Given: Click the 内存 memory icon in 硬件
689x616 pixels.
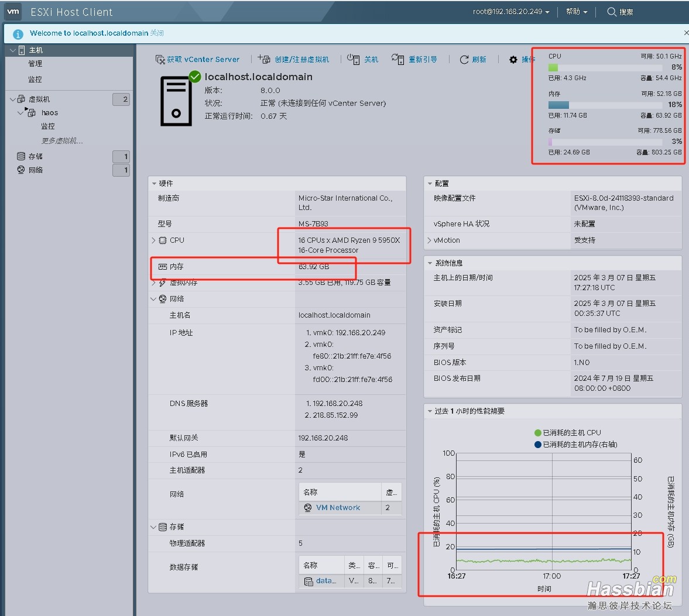Looking at the screenshot, I should click(163, 267).
